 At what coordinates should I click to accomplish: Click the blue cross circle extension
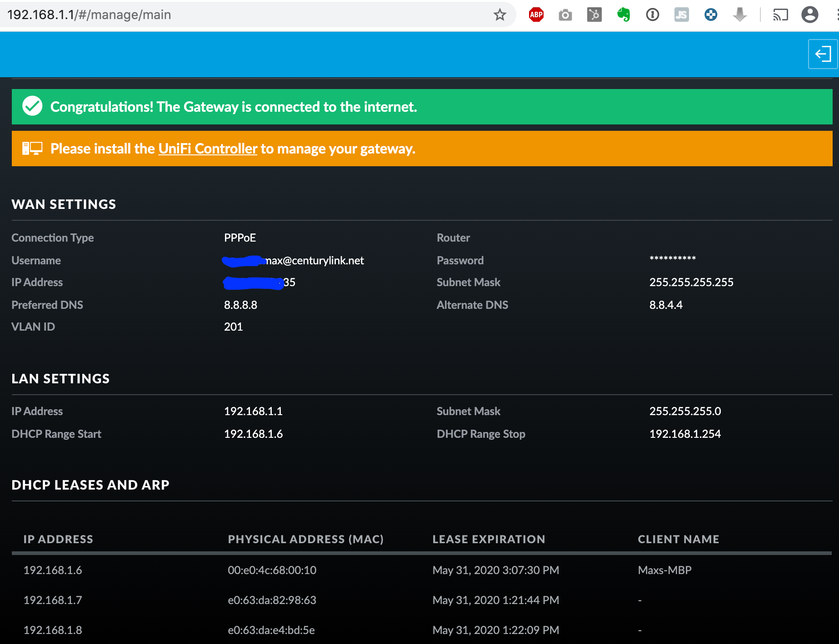click(710, 15)
